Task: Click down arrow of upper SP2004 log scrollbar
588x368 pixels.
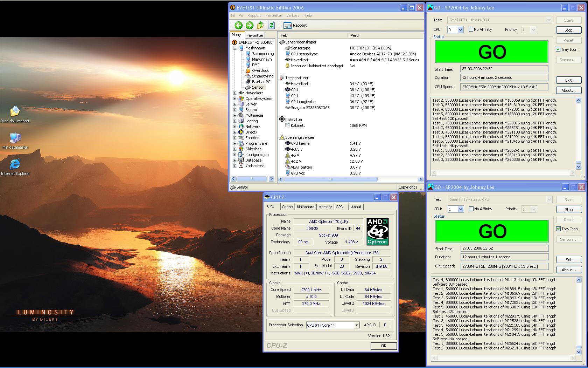Action: [x=578, y=167]
